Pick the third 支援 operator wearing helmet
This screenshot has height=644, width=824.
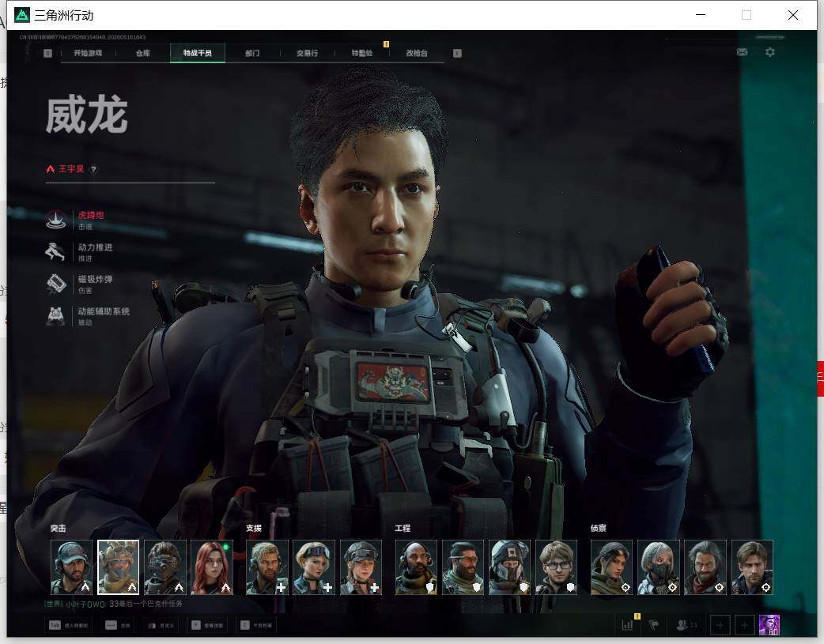coord(361,567)
